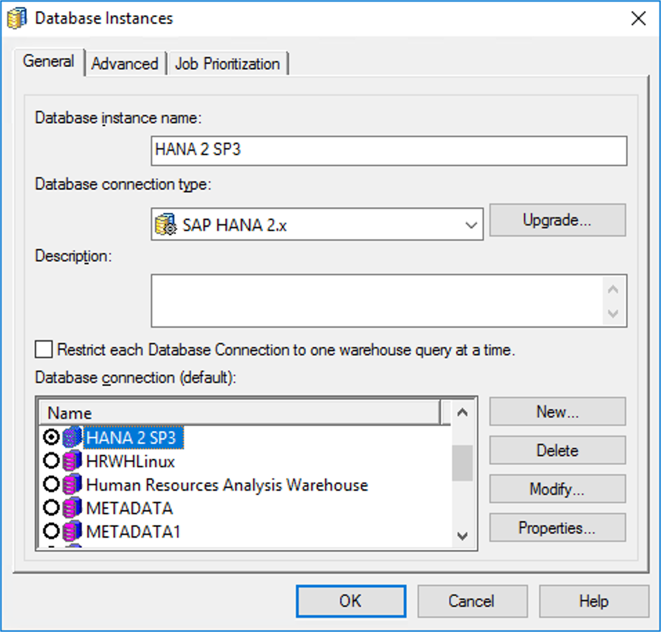Select the METADATA1 list entry text
The image size is (661, 632).
[133, 532]
